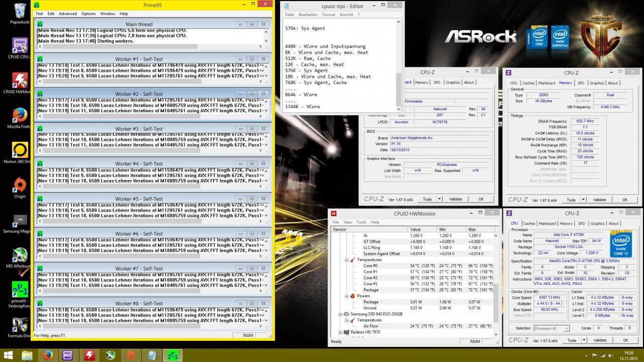644x362 pixels.
Task: Open the Advanced menu in Prime95
Action: (x=68, y=14)
